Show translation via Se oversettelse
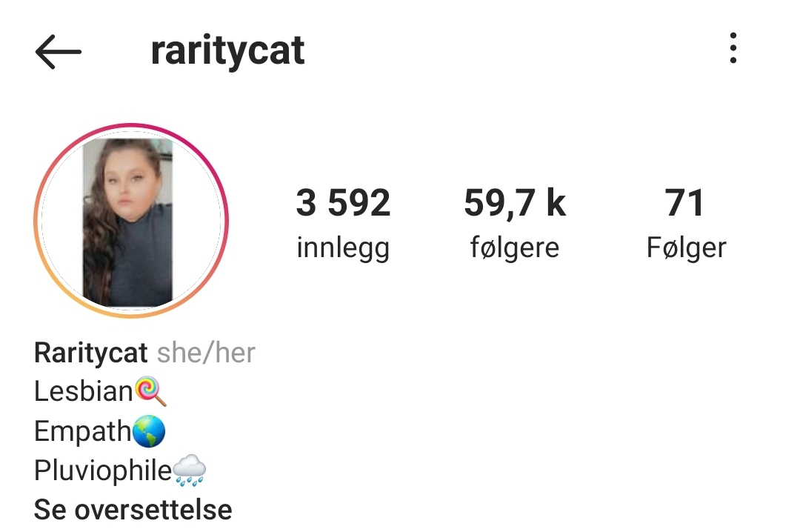800x532 pixels. tap(133, 510)
